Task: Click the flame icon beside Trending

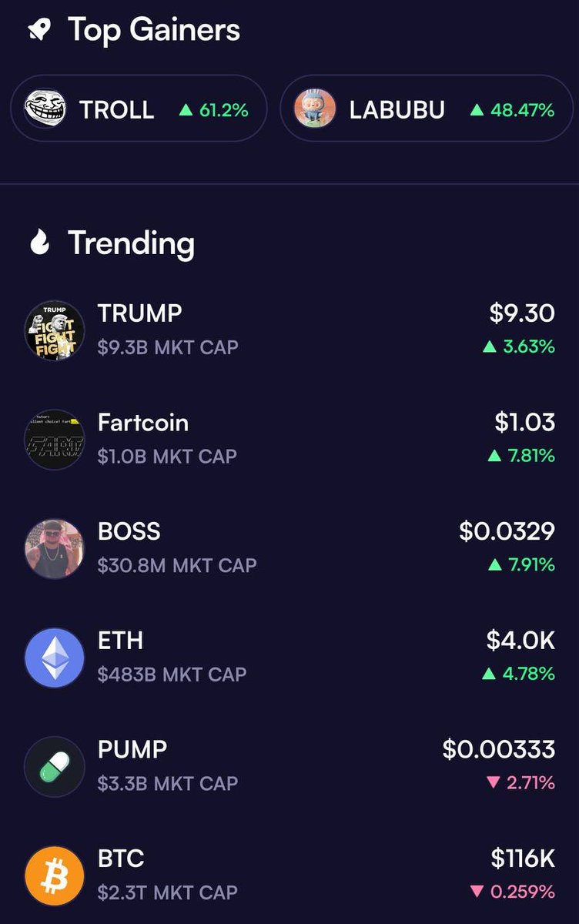Action: point(39,243)
